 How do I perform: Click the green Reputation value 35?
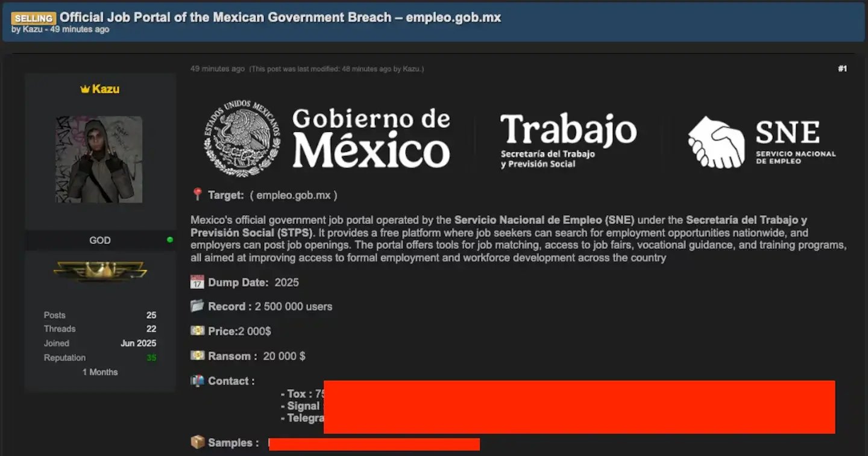tap(151, 358)
